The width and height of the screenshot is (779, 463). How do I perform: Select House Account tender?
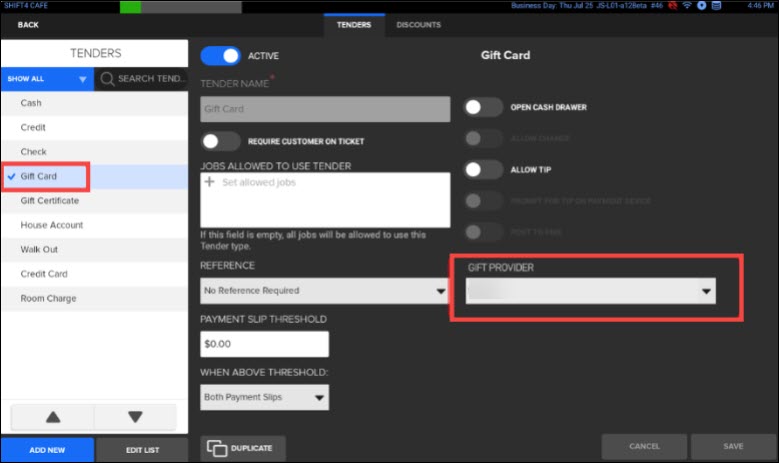point(94,225)
